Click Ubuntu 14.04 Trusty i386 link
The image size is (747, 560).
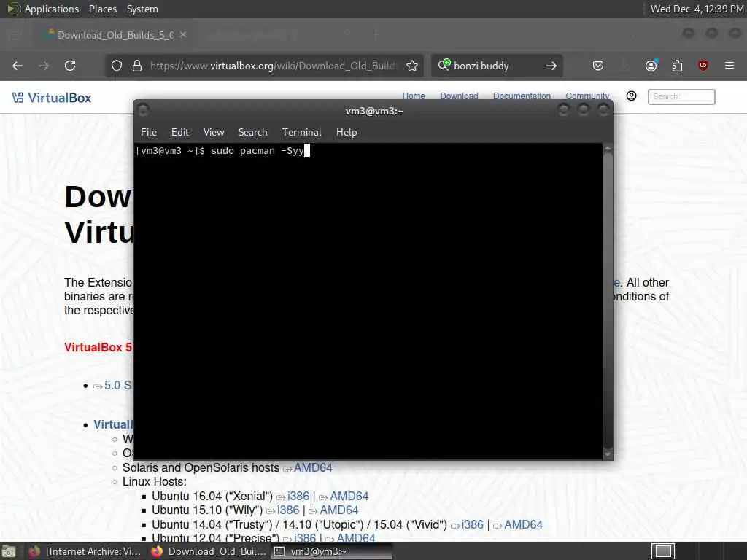pyautogui.click(x=473, y=524)
